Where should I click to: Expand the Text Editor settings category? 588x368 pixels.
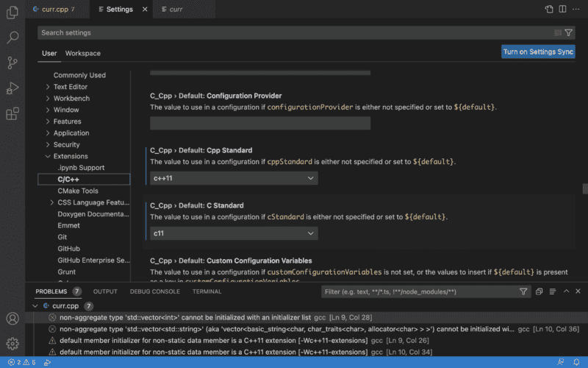[48, 87]
